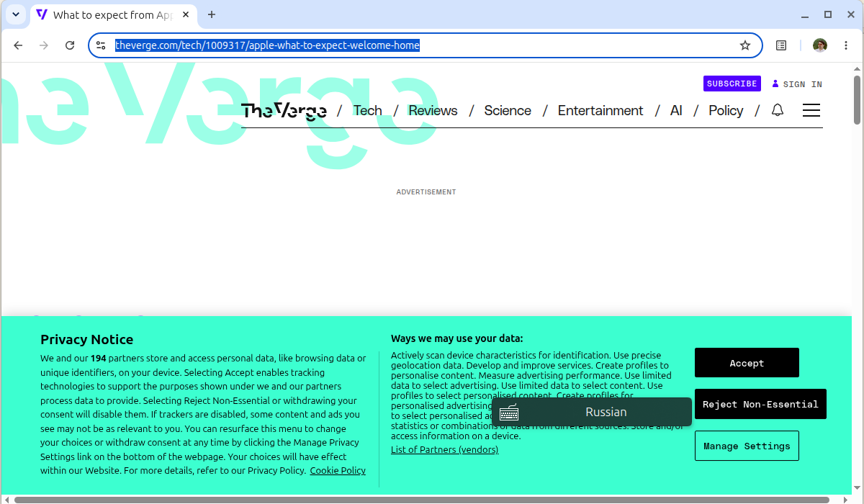
Task: Go forward to the next page
Action: 44,45
